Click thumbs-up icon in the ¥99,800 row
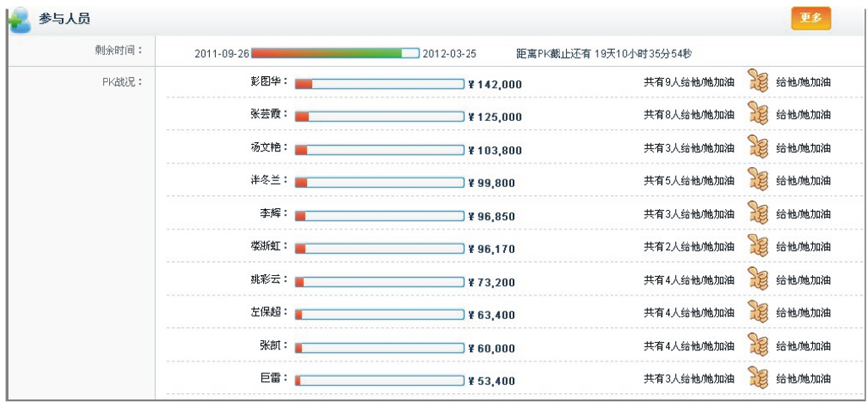Image resolution: width=868 pixels, height=402 pixels. point(757,180)
